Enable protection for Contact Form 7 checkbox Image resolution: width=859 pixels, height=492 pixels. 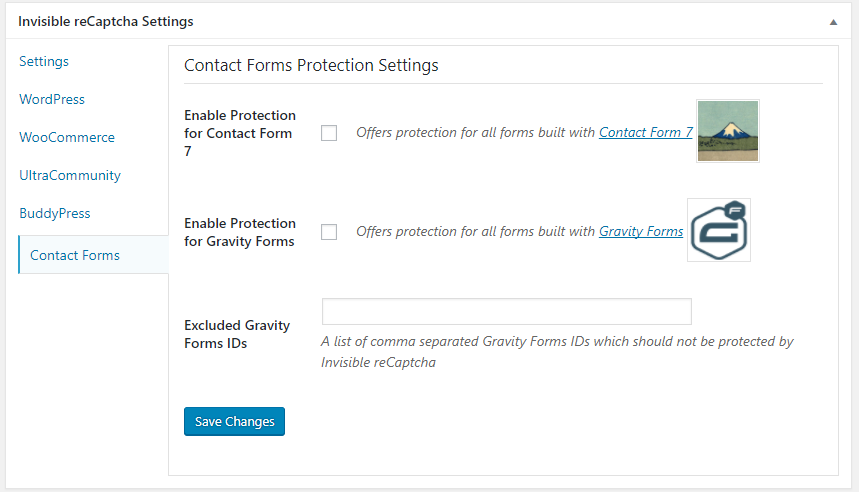coord(329,133)
